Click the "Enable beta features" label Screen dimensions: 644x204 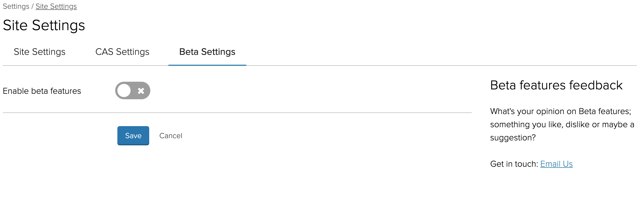tap(42, 91)
